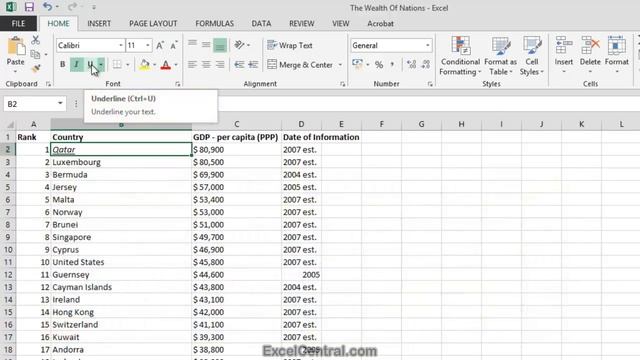Viewport: 640px width, 360px height.
Task: Open the Merge & Center dropdown arrow
Action: pyautogui.click(x=340, y=64)
